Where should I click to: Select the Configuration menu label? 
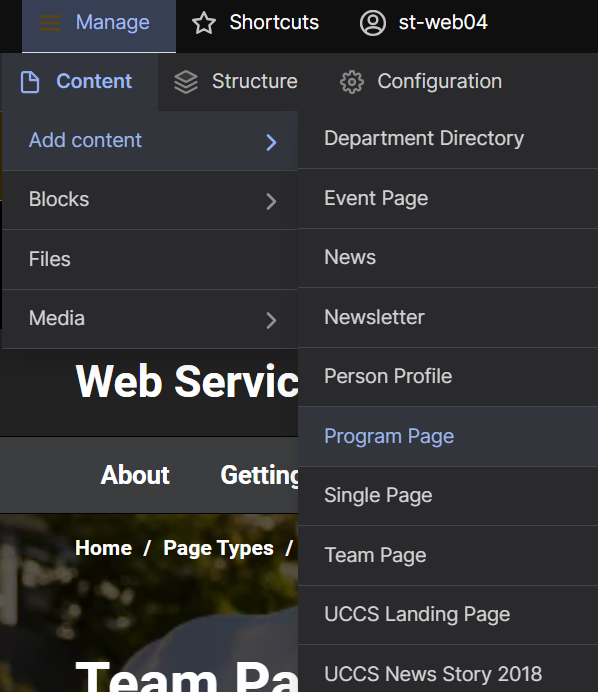coord(440,81)
